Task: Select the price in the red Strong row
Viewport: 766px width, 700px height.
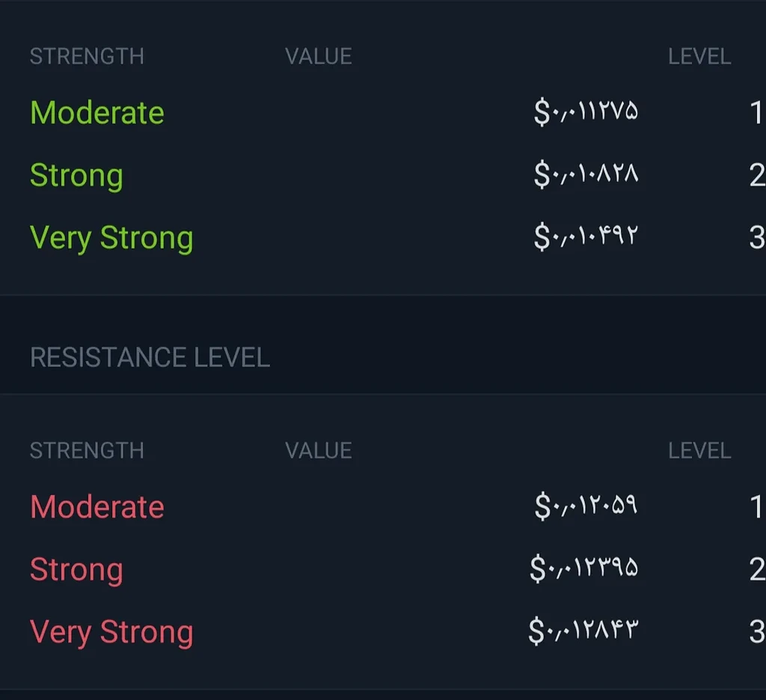Action: click(x=583, y=570)
